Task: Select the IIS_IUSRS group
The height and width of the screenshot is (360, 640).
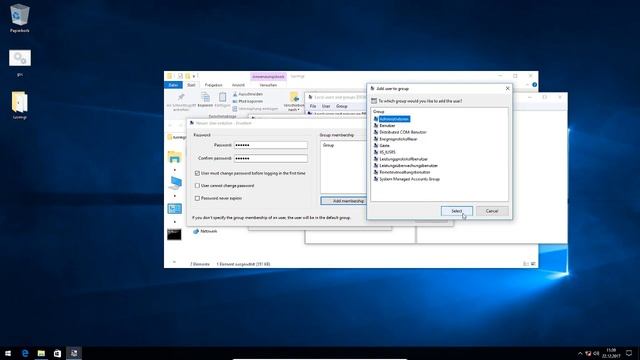Action: tap(387, 152)
